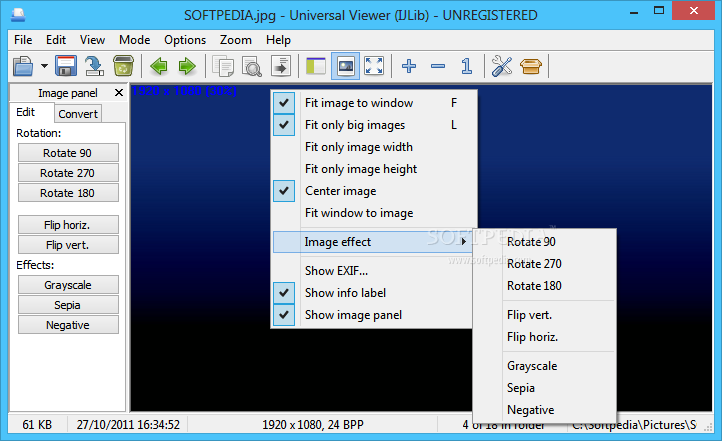The width and height of the screenshot is (722, 441).
Task: Choose Grayscale in the submenu
Action: click(x=545, y=366)
